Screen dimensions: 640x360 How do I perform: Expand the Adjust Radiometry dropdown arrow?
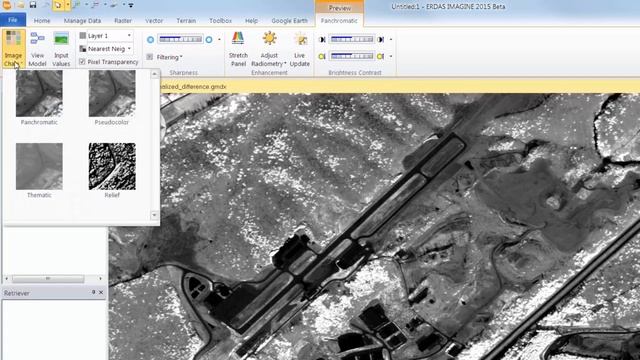[285, 64]
